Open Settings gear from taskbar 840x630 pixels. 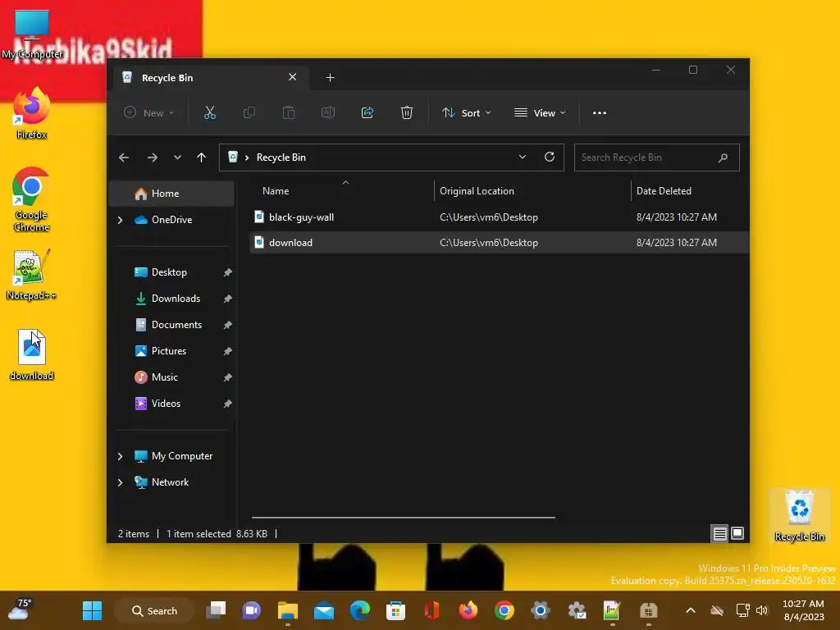coord(541,610)
